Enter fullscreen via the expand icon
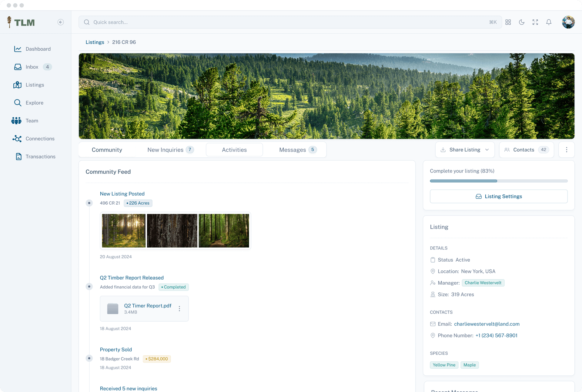The image size is (582, 392). pyautogui.click(x=535, y=22)
